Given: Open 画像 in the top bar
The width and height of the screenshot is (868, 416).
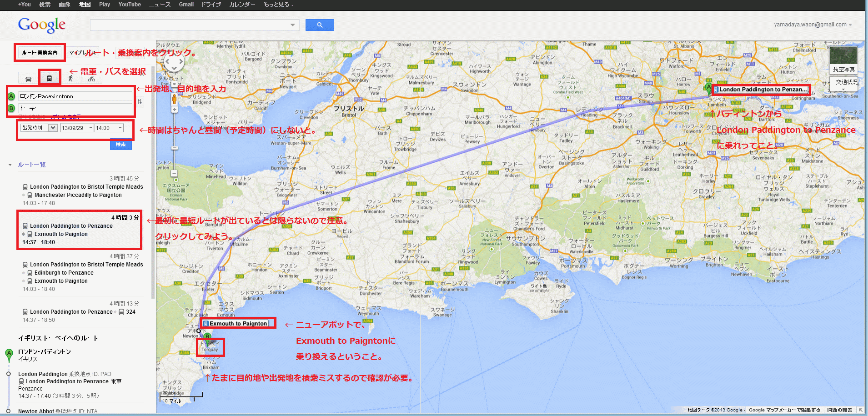Looking at the screenshot, I should 65,5.
